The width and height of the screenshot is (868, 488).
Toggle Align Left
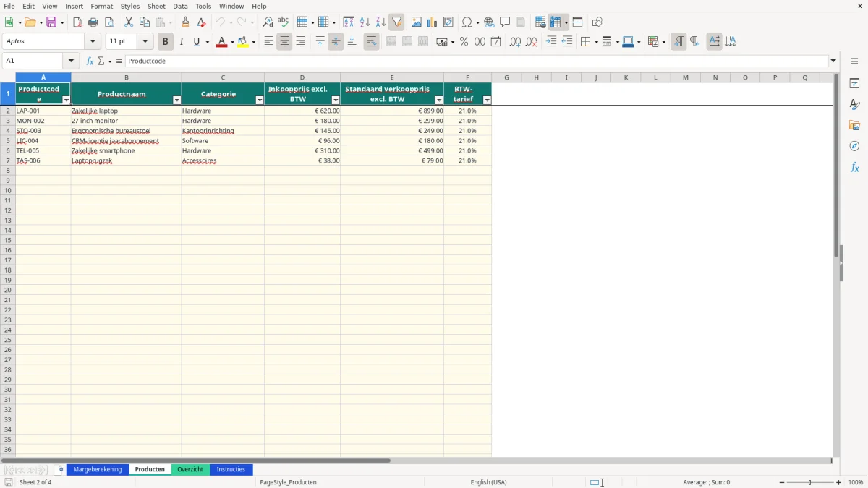coord(268,42)
